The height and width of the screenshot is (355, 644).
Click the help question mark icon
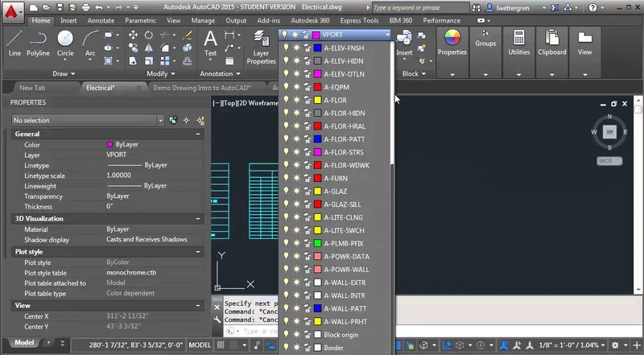(592, 7)
